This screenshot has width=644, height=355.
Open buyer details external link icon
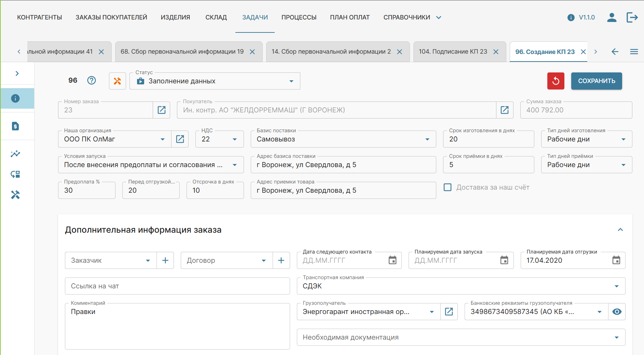coord(505,110)
